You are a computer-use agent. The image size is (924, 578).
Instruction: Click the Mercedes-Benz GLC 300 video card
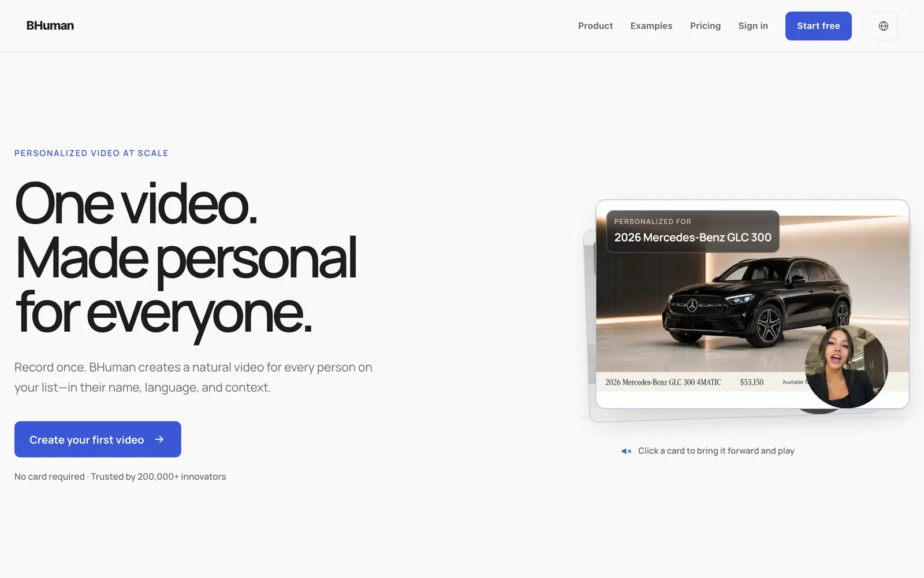click(x=752, y=304)
